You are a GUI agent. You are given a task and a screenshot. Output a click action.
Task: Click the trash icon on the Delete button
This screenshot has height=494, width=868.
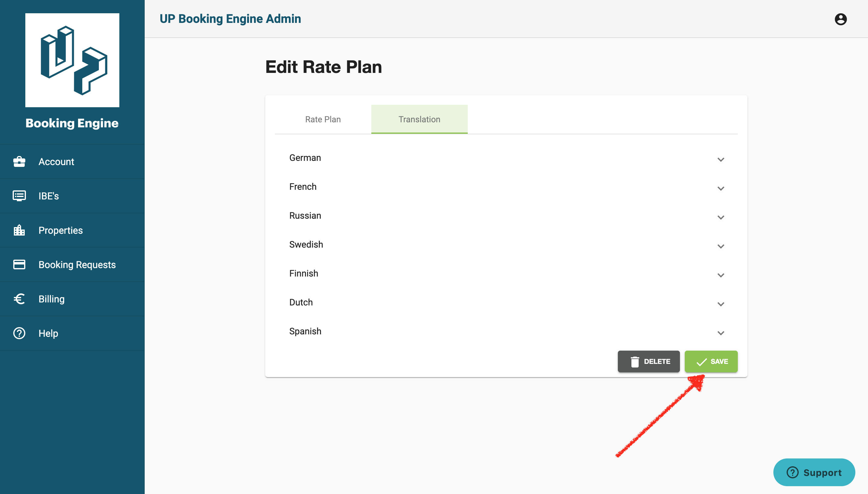[635, 361]
